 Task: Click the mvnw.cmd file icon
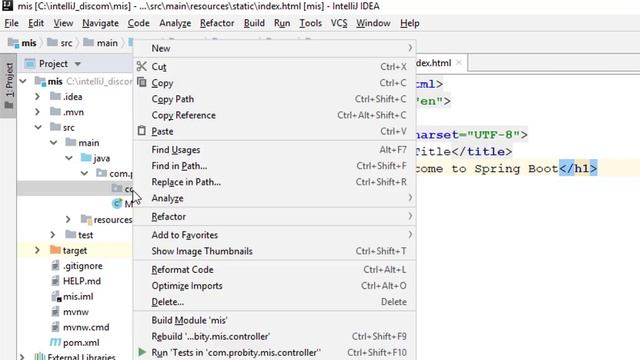click(x=56, y=327)
